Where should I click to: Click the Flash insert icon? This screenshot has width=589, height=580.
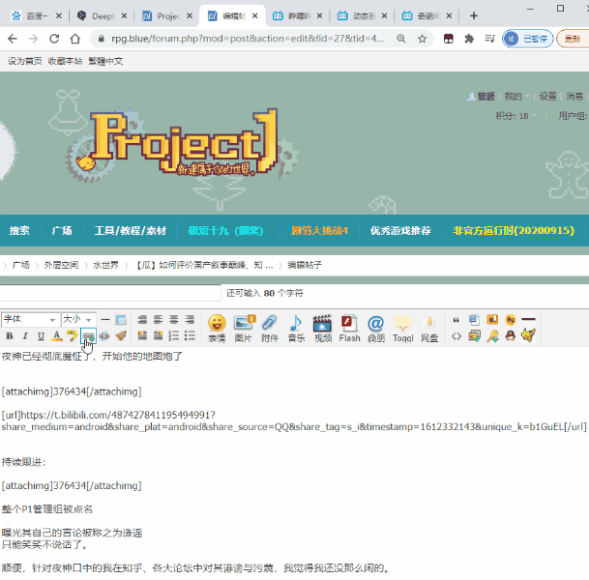[349, 328]
